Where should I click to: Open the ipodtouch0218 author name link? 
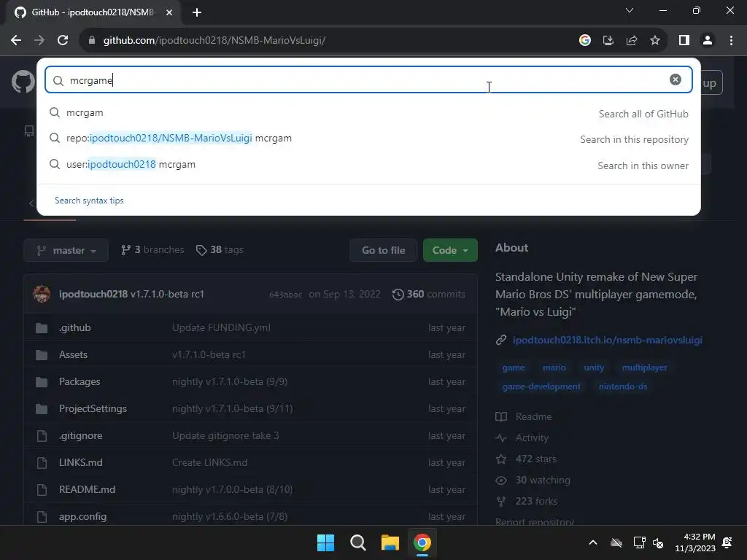[93, 295]
